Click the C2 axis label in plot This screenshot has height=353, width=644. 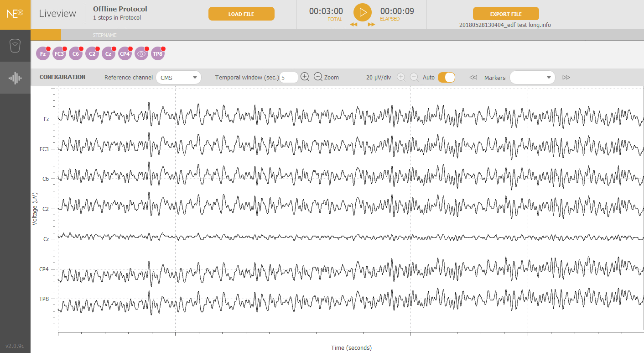click(x=46, y=209)
